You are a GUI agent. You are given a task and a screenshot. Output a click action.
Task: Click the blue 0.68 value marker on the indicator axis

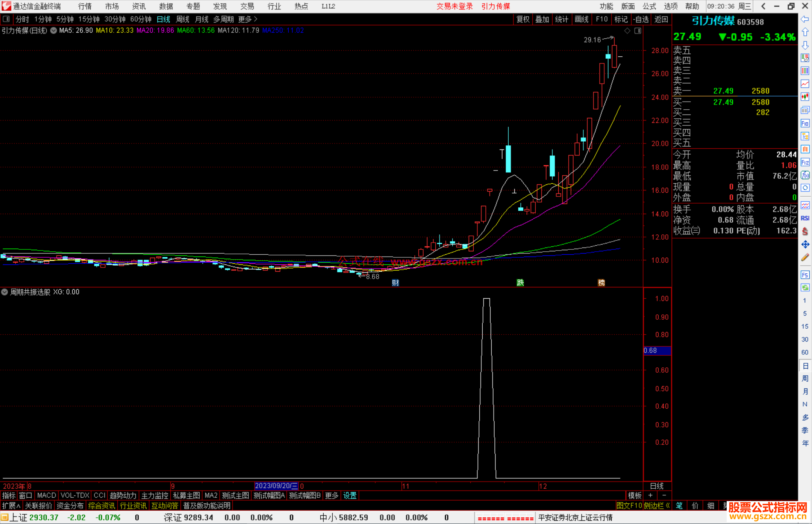657,350
